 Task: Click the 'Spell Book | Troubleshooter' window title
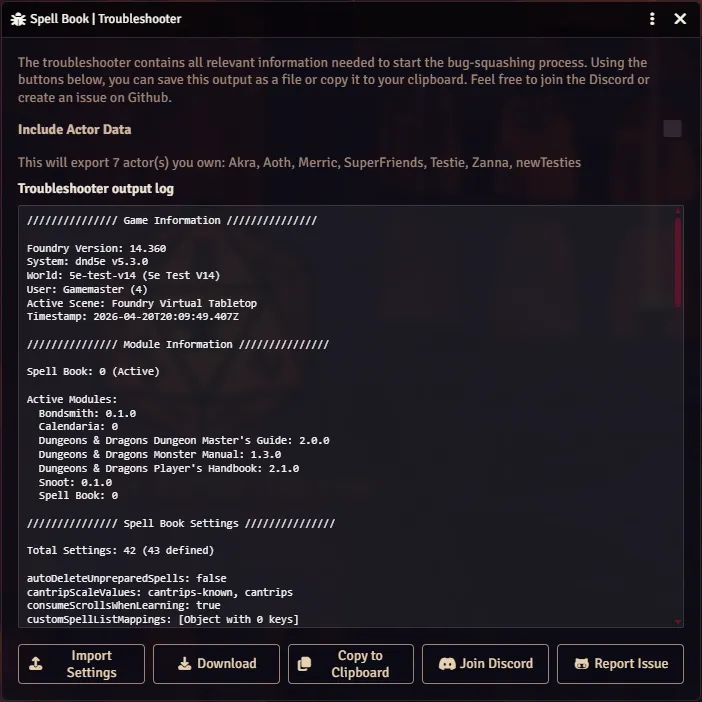(106, 19)
